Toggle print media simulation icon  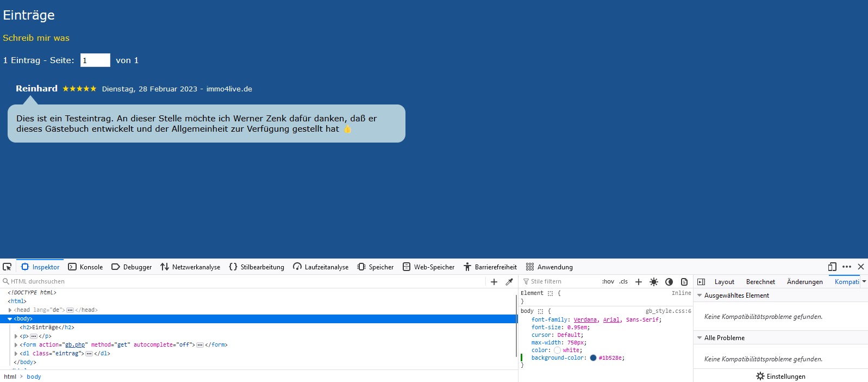684,282
